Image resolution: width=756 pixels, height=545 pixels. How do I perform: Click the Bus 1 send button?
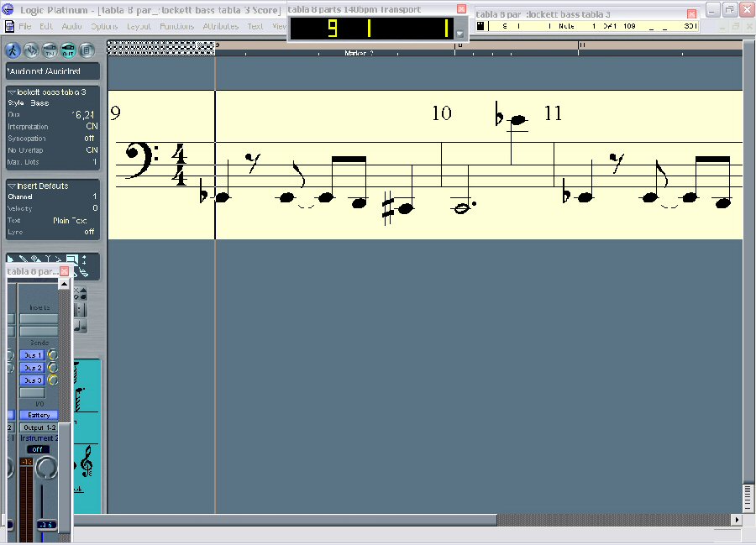(x=32, y=355)
